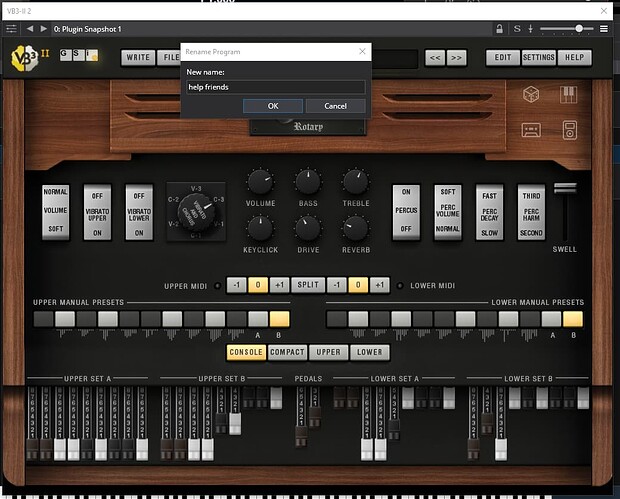Click the BASS knob
The height and width of the screenshot is (499, 620).
pos(308,182)
